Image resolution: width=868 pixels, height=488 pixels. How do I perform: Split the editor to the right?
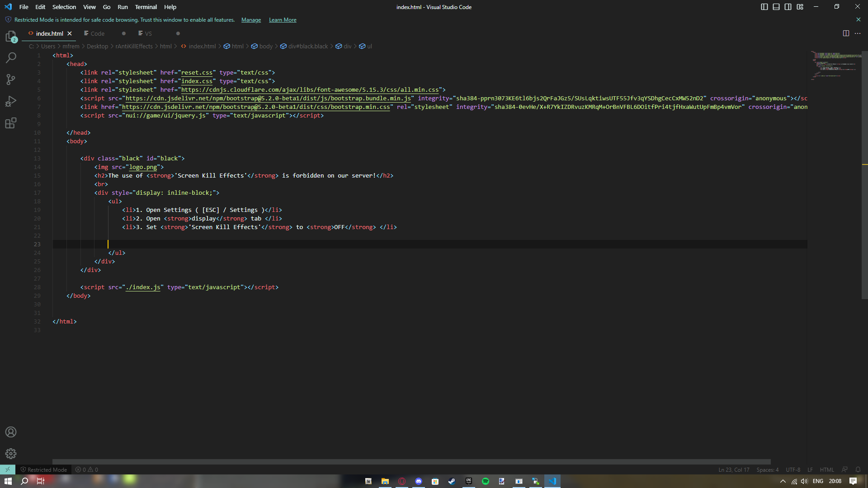845,33
